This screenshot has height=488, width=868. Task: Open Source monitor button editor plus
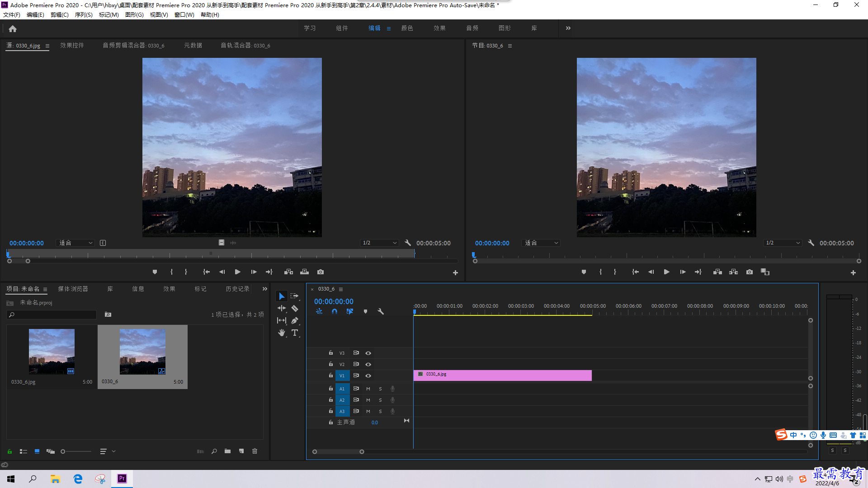pyautogui.click(x=455, y=272)
